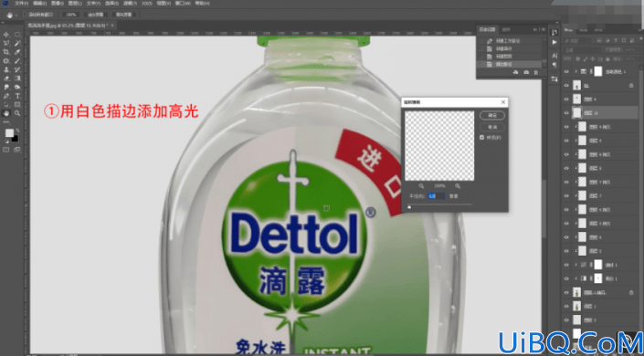Select the History Brush tool
The image size is (644, 356).
tap(17, 69)
